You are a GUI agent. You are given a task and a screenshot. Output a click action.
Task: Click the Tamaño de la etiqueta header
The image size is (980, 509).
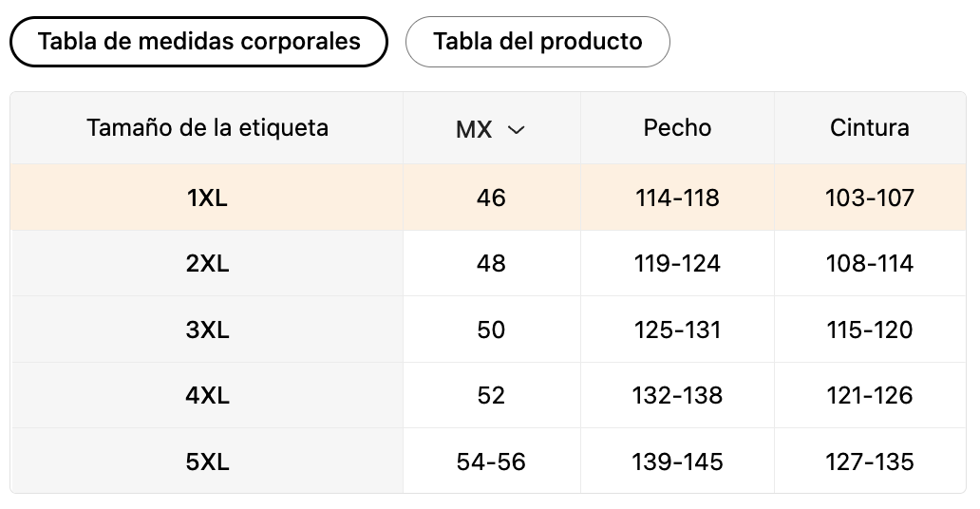click(207, 127)
